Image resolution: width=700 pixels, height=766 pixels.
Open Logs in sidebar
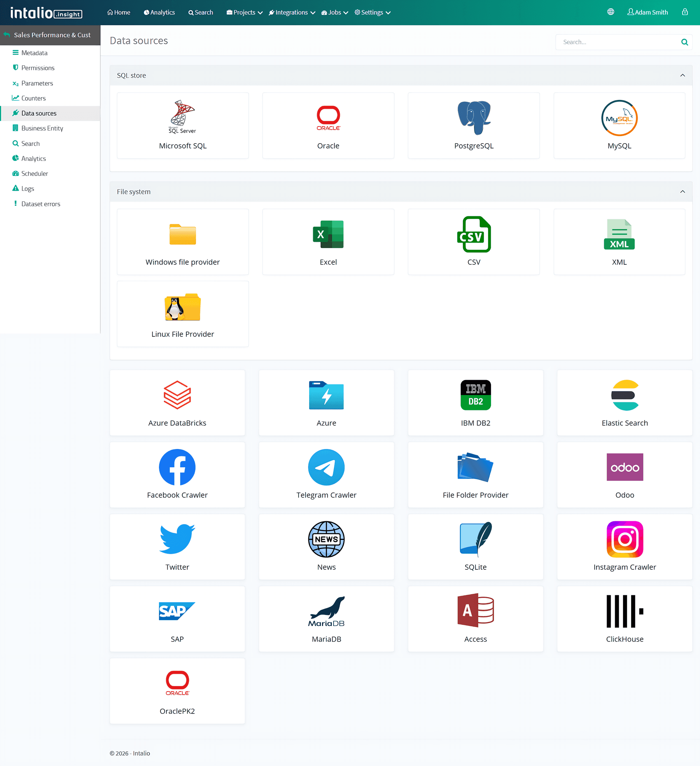pyautogui.click(x=50, y=189)
